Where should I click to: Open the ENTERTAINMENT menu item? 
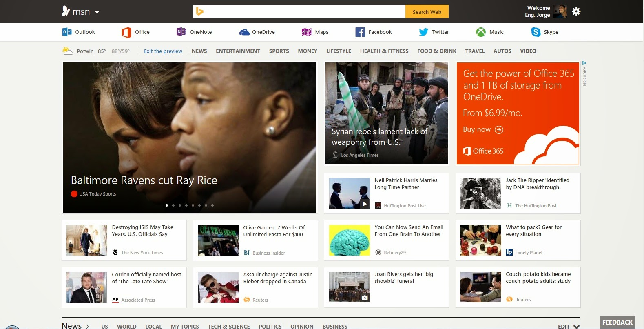(x=238, y=51)
